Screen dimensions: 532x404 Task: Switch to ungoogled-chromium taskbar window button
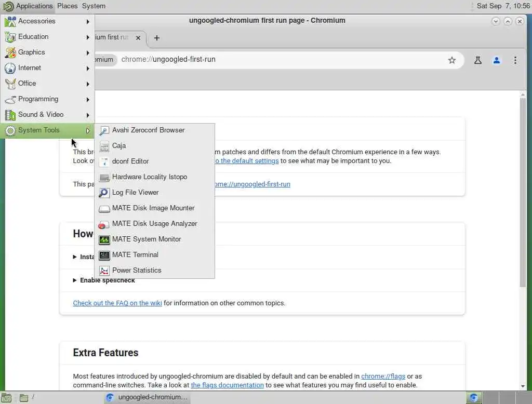click(147, 397)
